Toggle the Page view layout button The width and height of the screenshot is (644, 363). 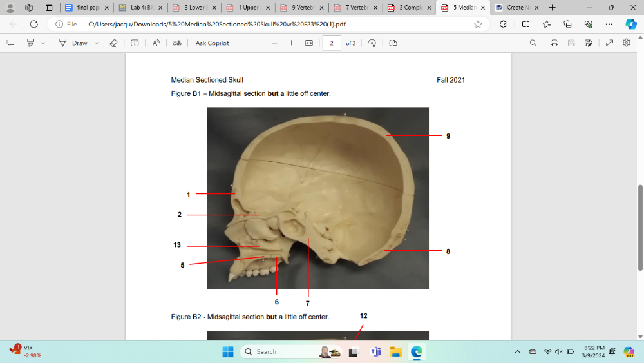coord(393,43)
